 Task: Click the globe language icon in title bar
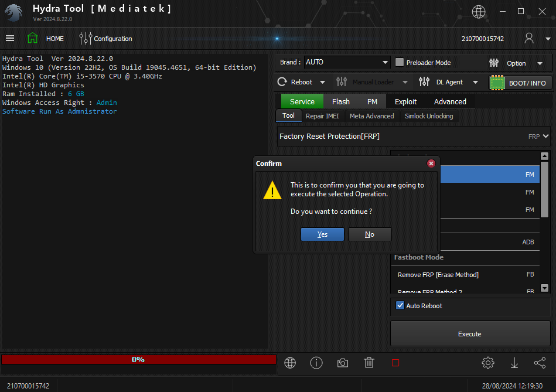478,12
